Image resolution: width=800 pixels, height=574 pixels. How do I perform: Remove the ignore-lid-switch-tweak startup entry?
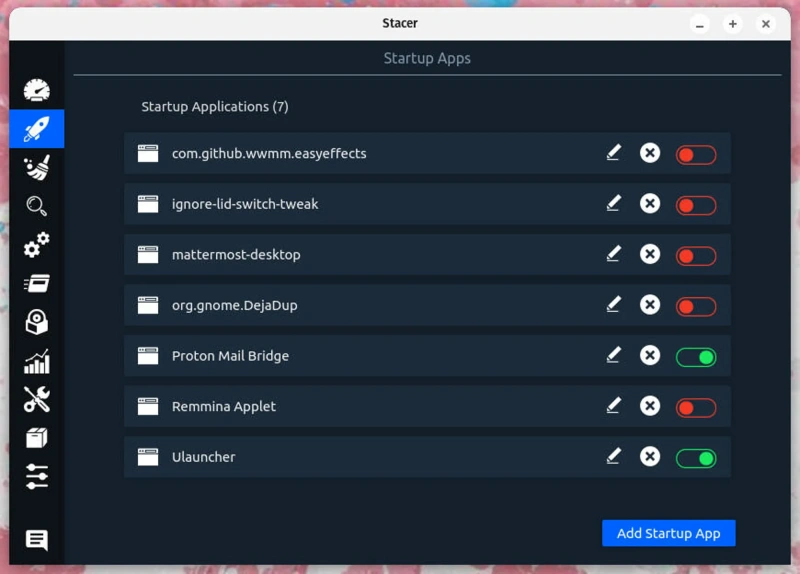click(650, 204)
